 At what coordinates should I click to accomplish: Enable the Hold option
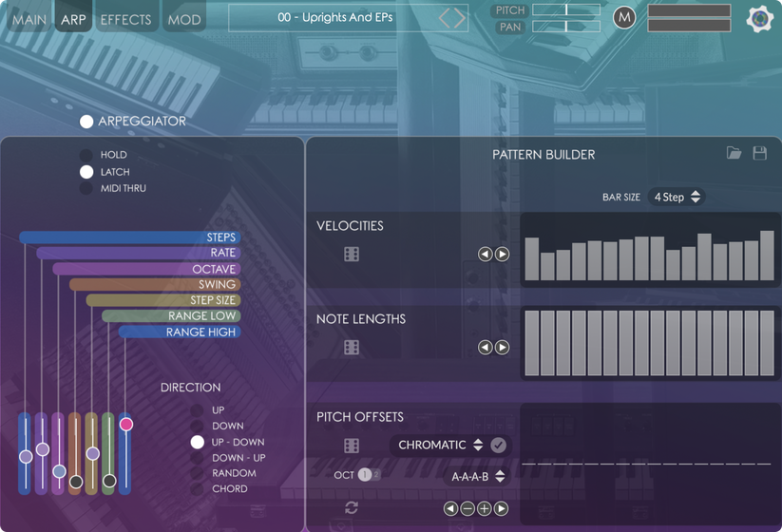86,155
